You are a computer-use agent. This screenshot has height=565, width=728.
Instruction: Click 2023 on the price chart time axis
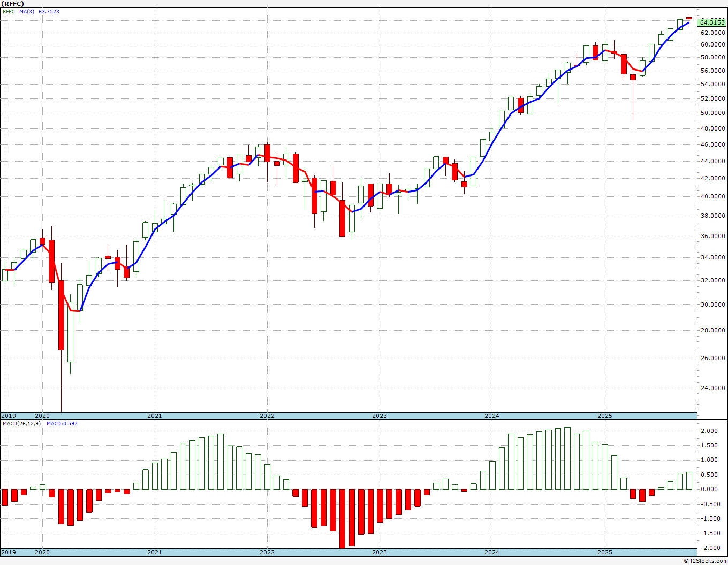coord(379,416)
